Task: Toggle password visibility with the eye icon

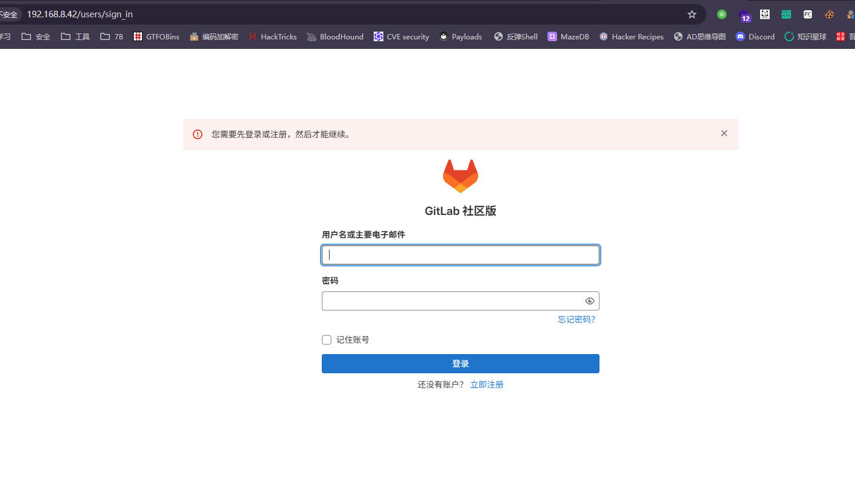Action: click(589, 300)
